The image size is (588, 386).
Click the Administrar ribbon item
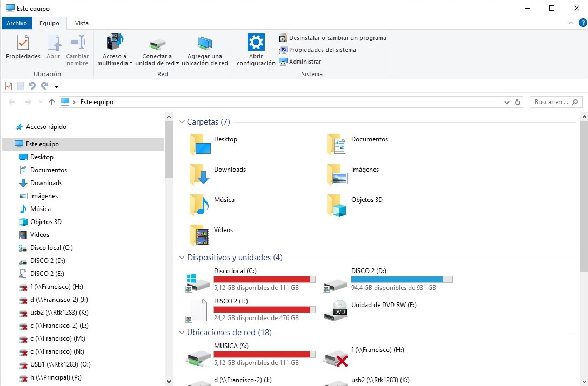(x=300, y=62)
